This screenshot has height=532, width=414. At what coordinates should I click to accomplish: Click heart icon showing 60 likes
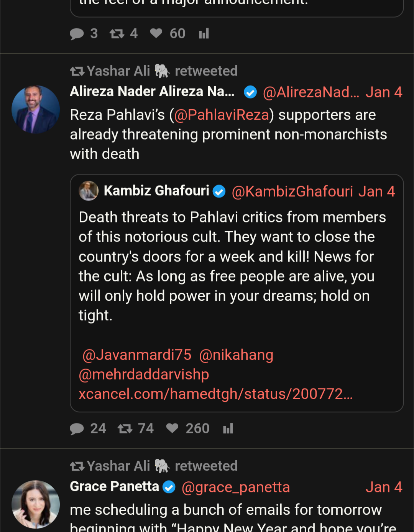(x=156, y=33)
